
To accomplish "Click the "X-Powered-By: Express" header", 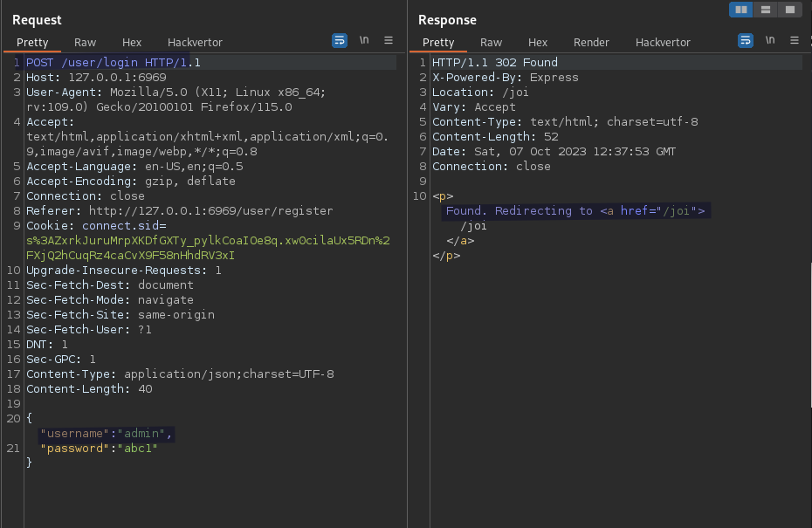I will (x=506, y=78).
